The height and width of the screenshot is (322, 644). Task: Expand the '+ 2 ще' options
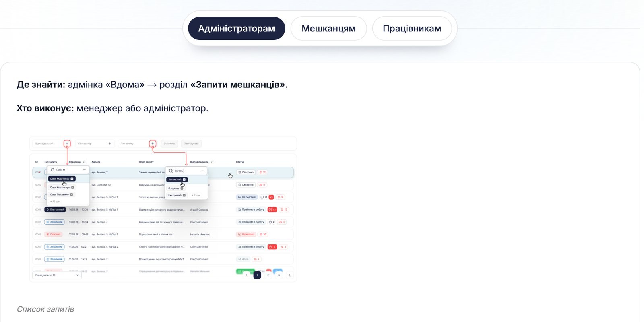click(196, 195)
